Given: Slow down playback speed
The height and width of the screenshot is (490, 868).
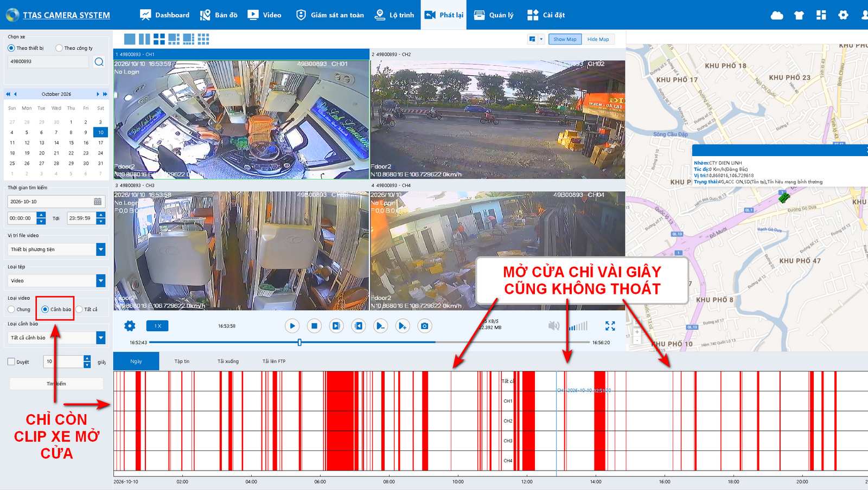Looking at the screenshot, I should [381, 326].
